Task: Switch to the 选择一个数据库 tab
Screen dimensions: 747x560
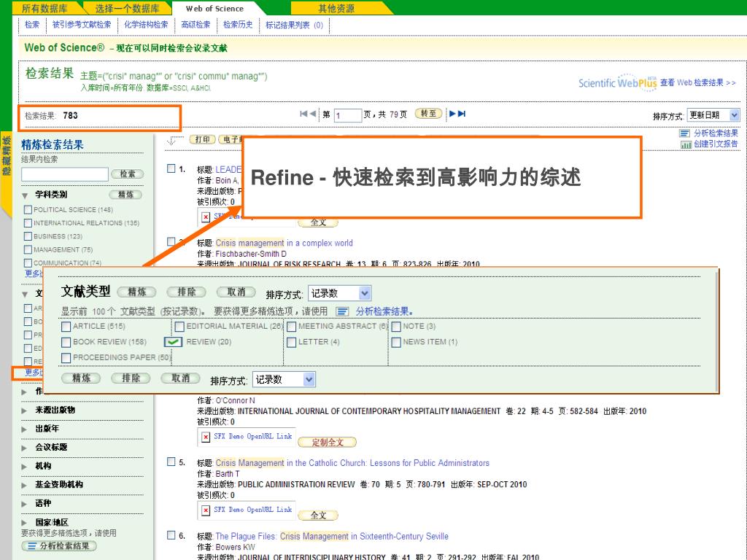Action: [x=127, y=8]
